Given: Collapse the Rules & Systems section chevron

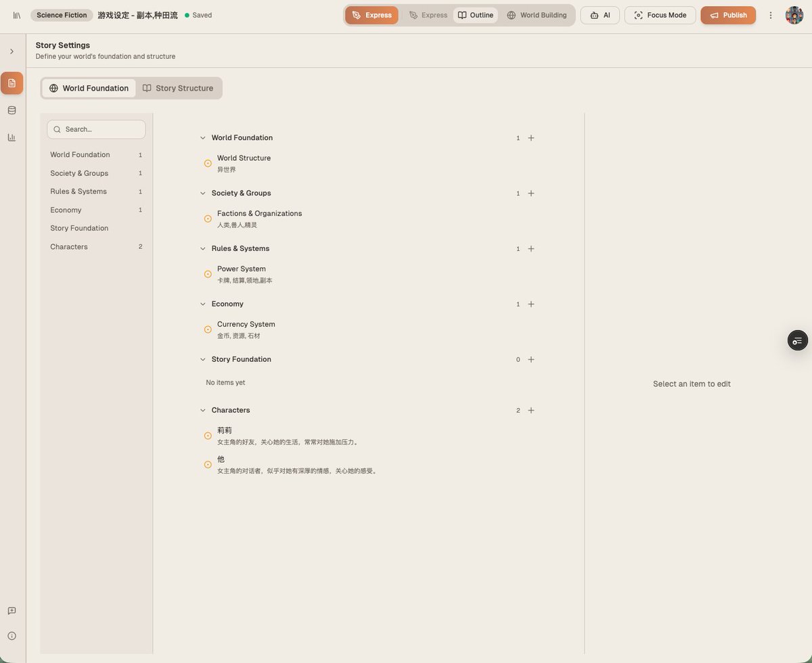Looking at the screenshot, I should pyautogui.click(x=202, y=249).
